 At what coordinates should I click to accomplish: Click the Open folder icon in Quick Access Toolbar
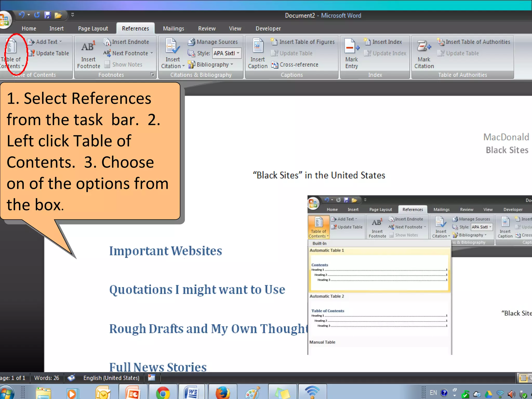click(x=58, y=16)
